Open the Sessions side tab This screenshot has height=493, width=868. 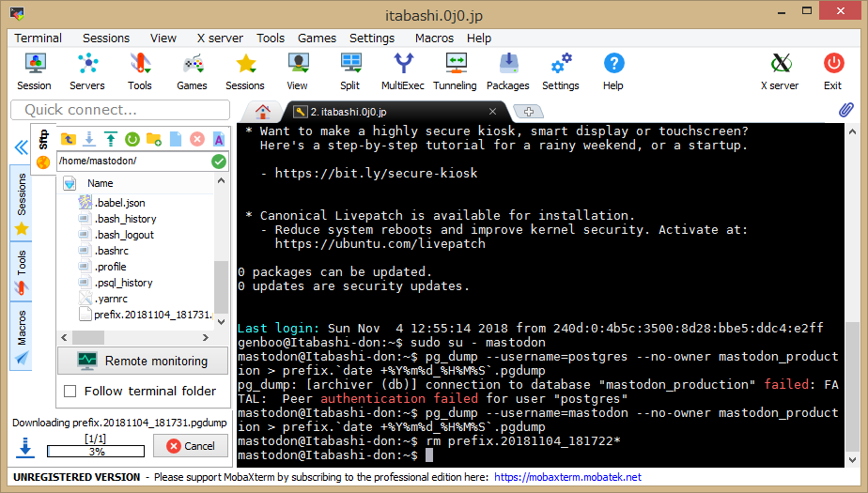(x=22, y=204)
